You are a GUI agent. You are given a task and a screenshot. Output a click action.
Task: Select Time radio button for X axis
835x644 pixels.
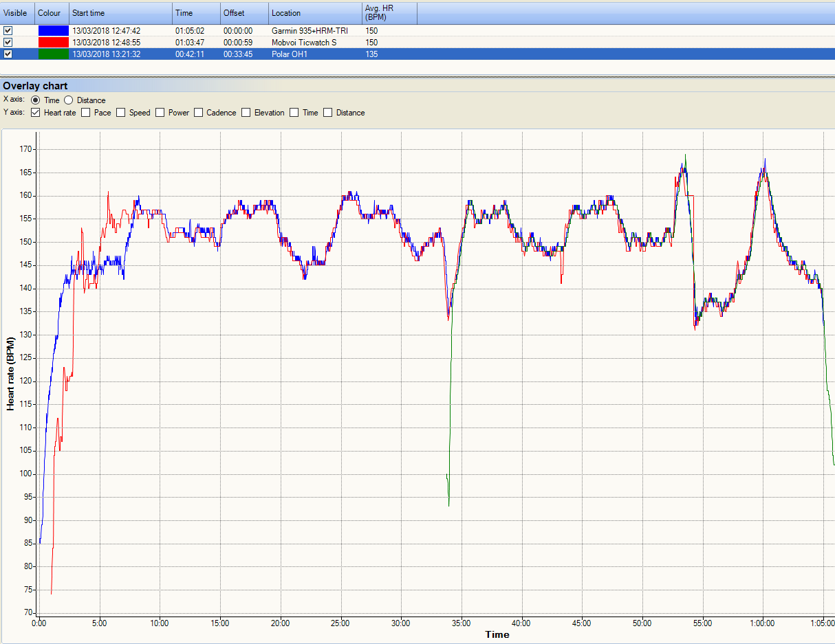[x=36, y=100]
